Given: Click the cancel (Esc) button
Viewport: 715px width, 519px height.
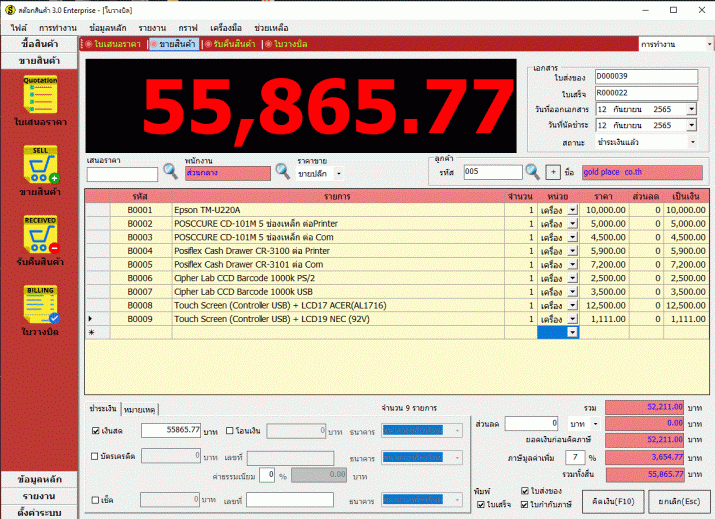Looking at the screenshot, I should coord(679,502).
